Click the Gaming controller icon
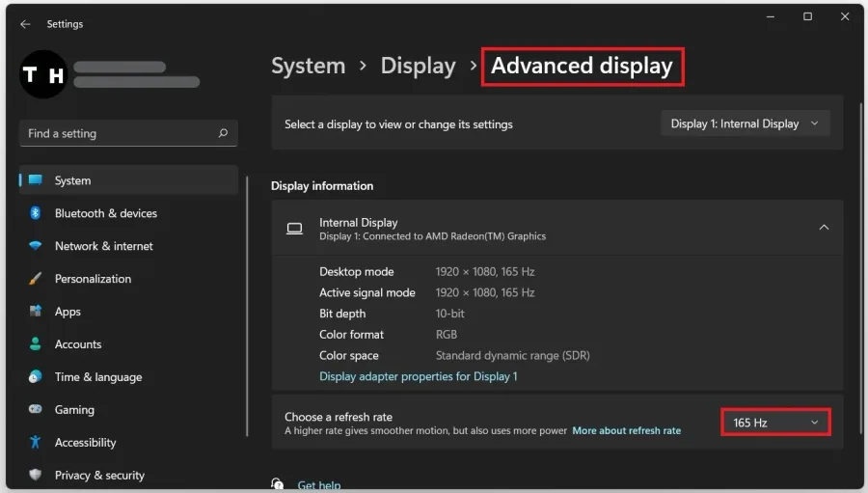 click(36, 409)
